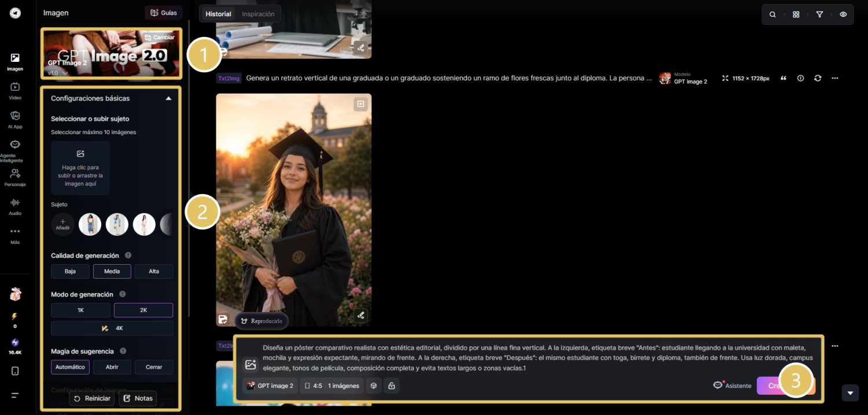Image resolution: width=868 pixels, height=415 pixels.
Task: Toggle the lock icon in prompt toolbar
Action: [392, 386]
